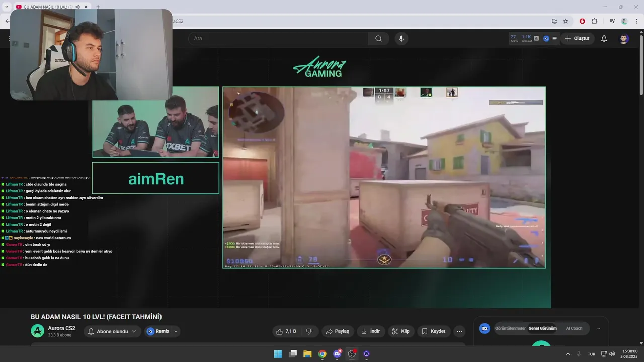Image resolution: width=644 pixels, height=362 pixels.
Task: Share the video with Paylaş
Action: (337, 331)
